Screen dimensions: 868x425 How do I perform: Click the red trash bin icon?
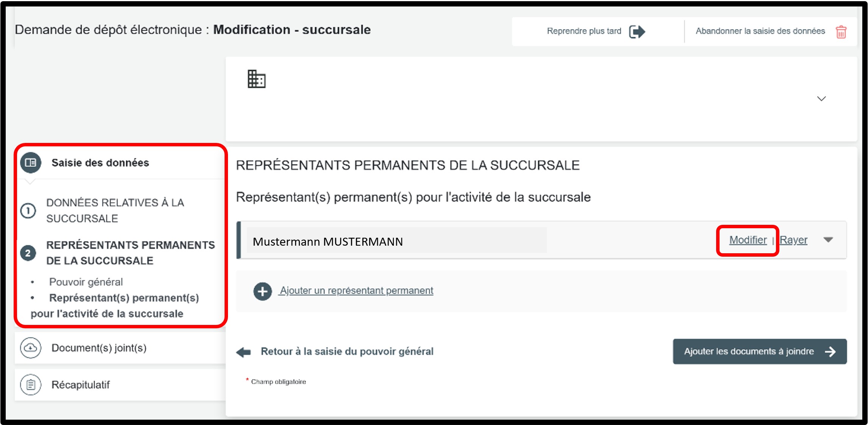tap(841, 32)
